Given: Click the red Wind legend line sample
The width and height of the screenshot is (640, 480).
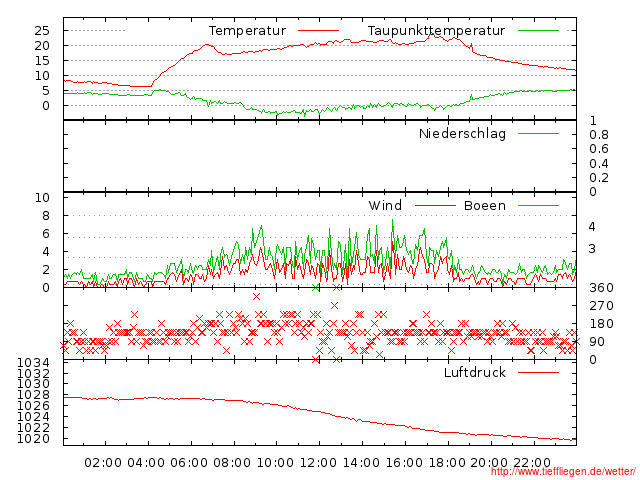Looking at the screenshot, I should (435, 205).
